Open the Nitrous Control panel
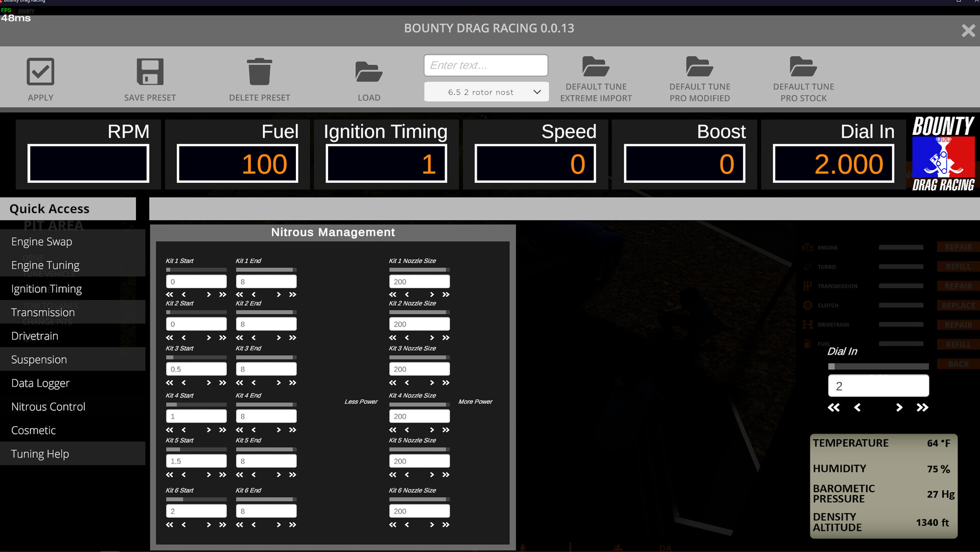This screenshot has height=552, width=980. (x=48, y=406)
